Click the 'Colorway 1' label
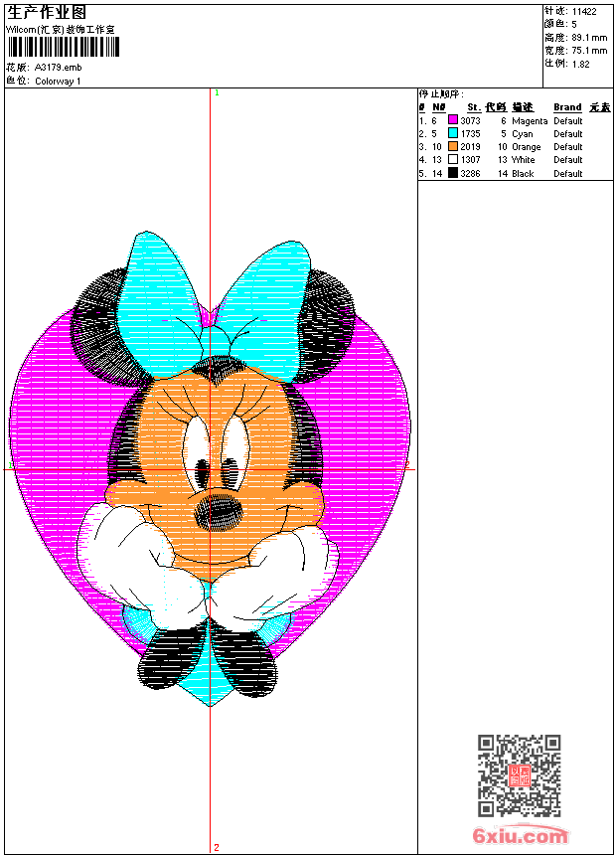The height and width of the screenshot is (855, 616). 58,82
